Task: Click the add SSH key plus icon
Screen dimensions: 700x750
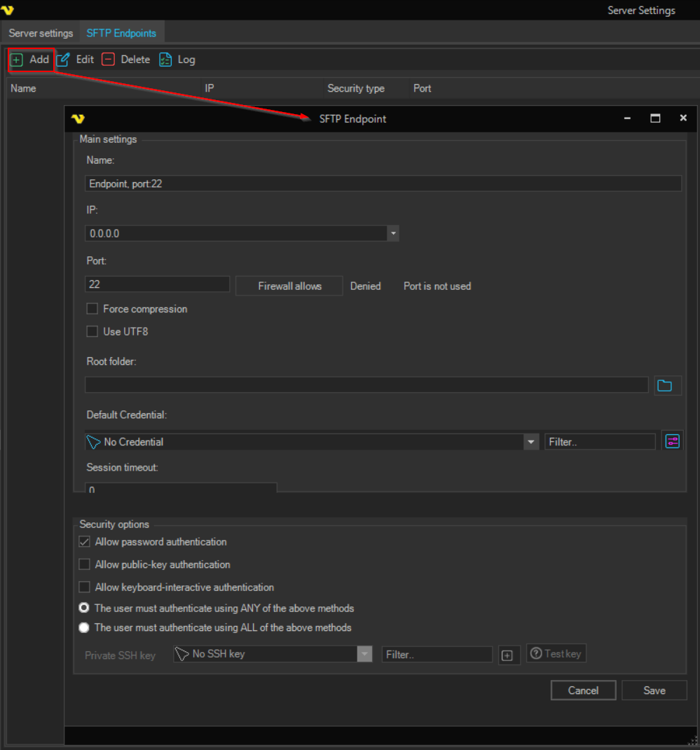Action: coord(508,655)
